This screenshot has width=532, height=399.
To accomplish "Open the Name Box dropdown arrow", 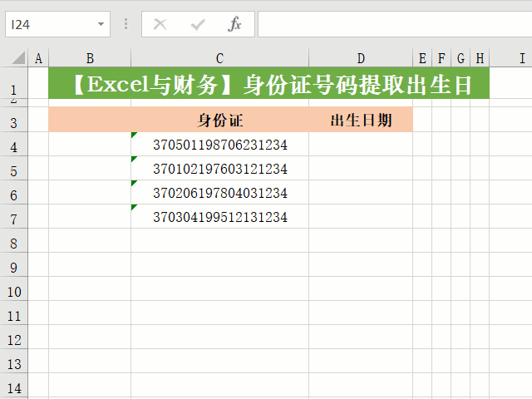I will coord(101,24).
